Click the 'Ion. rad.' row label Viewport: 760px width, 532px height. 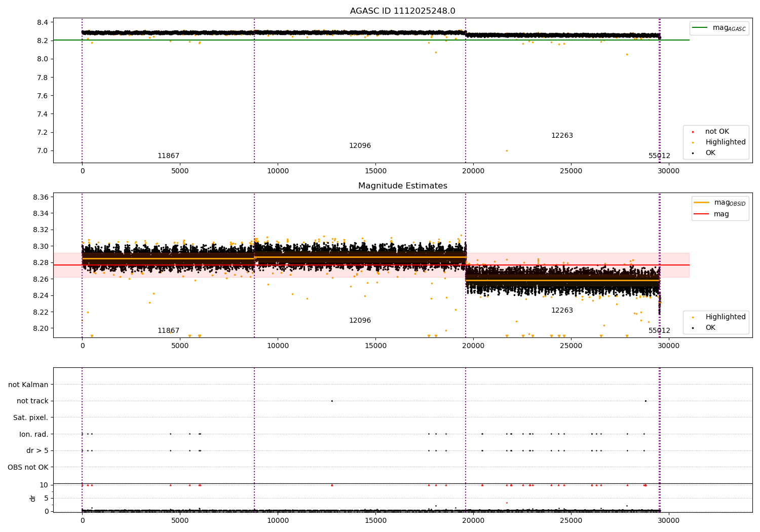[x=34, y=434]
